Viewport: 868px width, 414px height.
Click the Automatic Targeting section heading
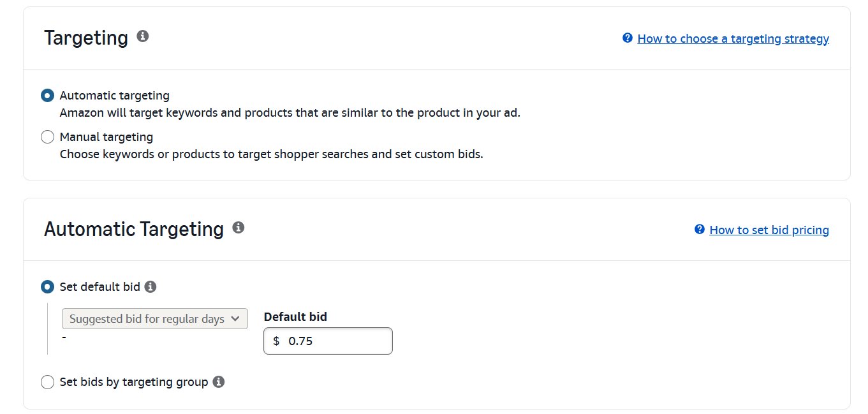134,228
